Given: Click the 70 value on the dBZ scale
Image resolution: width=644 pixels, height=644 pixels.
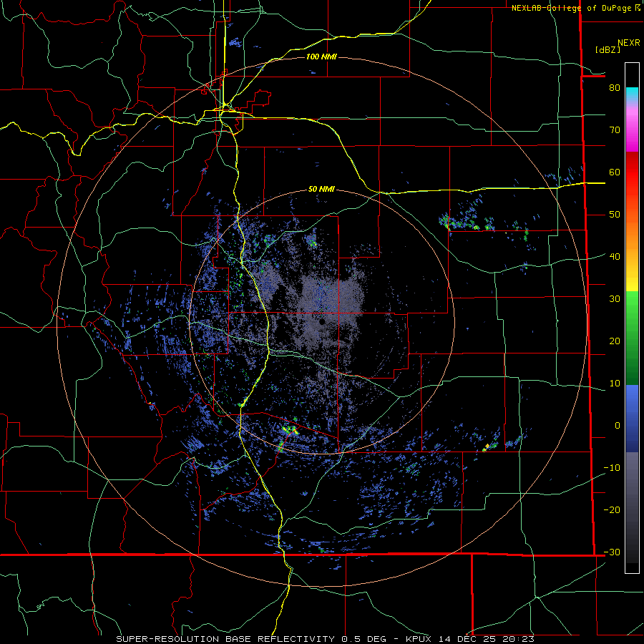Looking at the screenshot, I should pyautogui.click(x=615, y=130).
